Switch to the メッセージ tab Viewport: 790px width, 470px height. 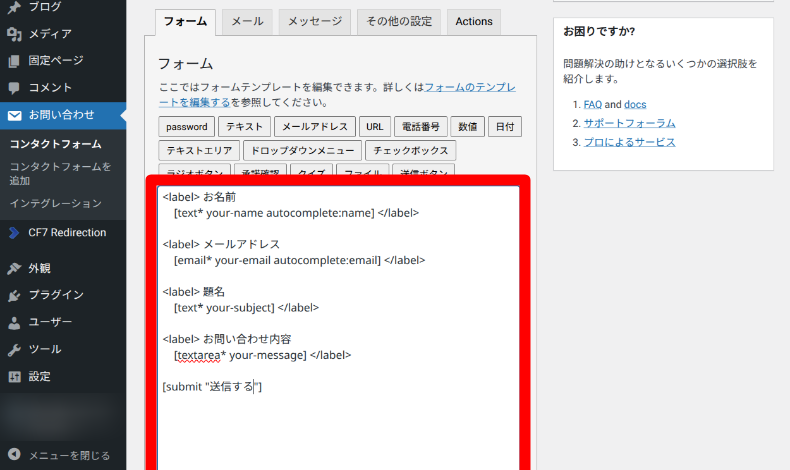(314, 22)
